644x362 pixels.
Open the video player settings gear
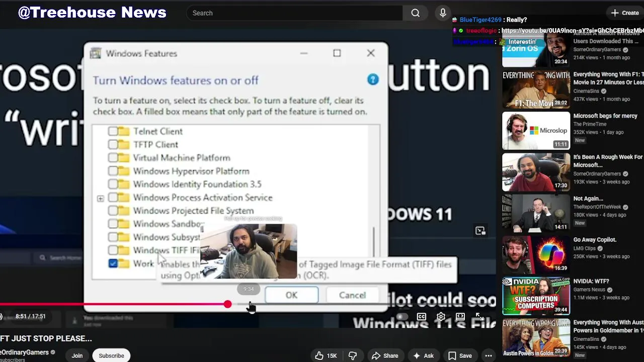(x=441, y=317)
